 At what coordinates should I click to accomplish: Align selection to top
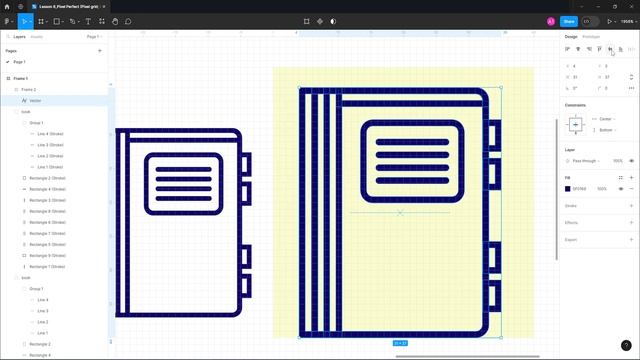(x=600, y=49)
